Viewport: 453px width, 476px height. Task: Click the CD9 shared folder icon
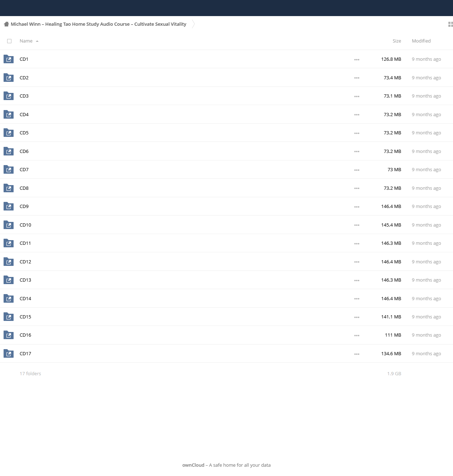9,206
